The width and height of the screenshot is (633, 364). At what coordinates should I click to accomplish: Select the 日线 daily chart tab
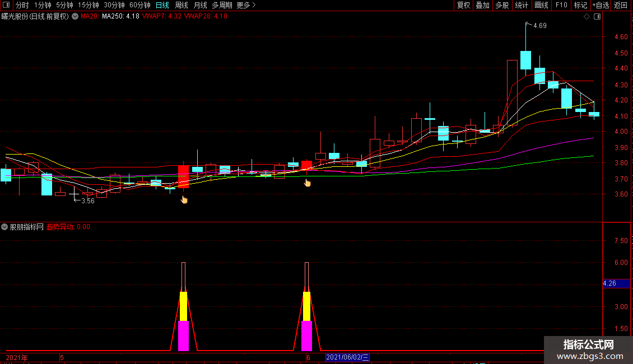point(162,5)
